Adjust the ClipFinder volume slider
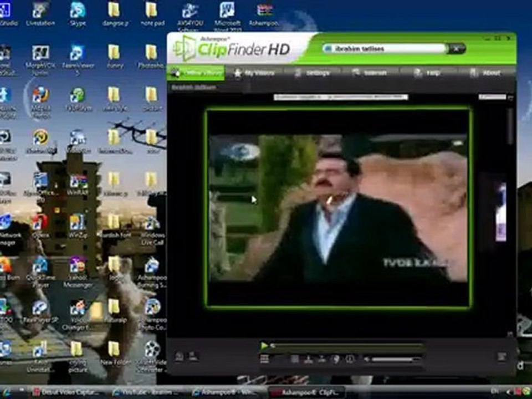Screen dimensions: 532x399 click(396, 359)
